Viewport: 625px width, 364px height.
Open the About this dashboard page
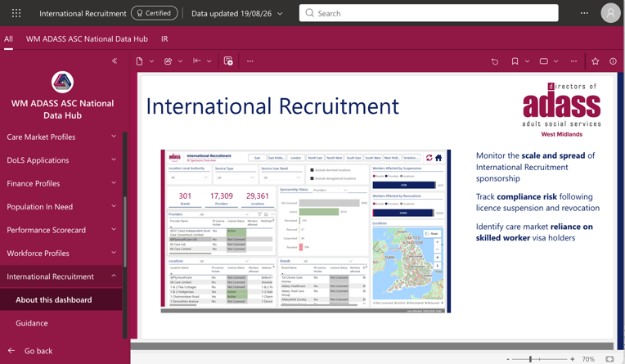point(61,300)
